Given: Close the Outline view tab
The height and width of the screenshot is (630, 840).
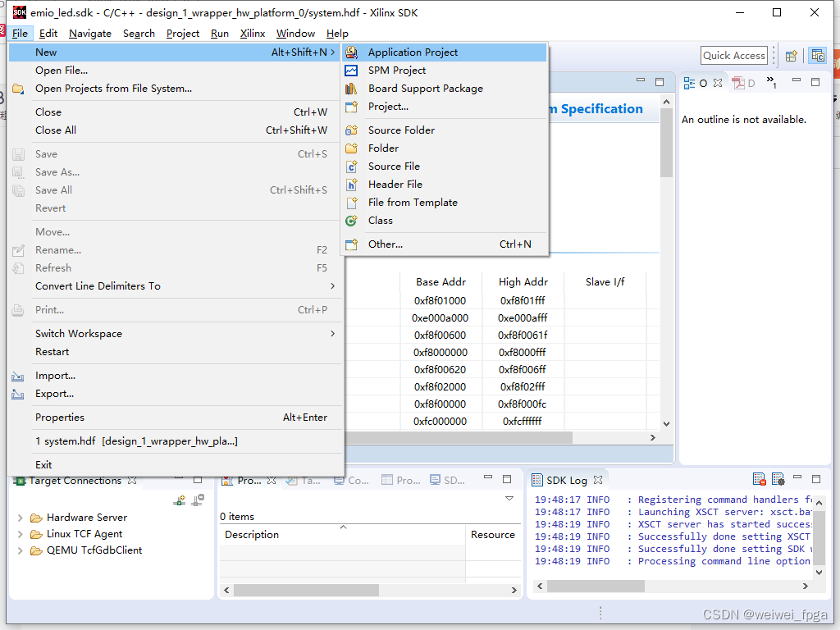Looking at the screenshot, I should pyautogui.click(x=718, y=83).
